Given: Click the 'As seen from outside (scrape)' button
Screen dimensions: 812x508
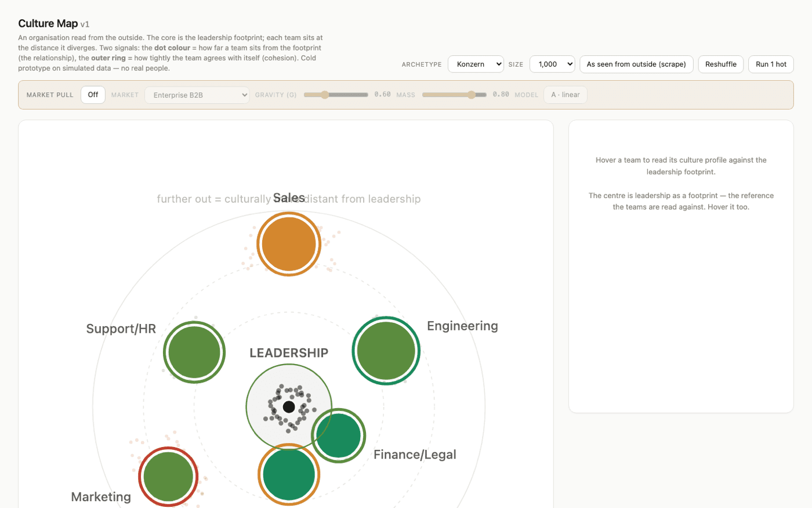Looking at the screenshot, I should tap(636, 64).
